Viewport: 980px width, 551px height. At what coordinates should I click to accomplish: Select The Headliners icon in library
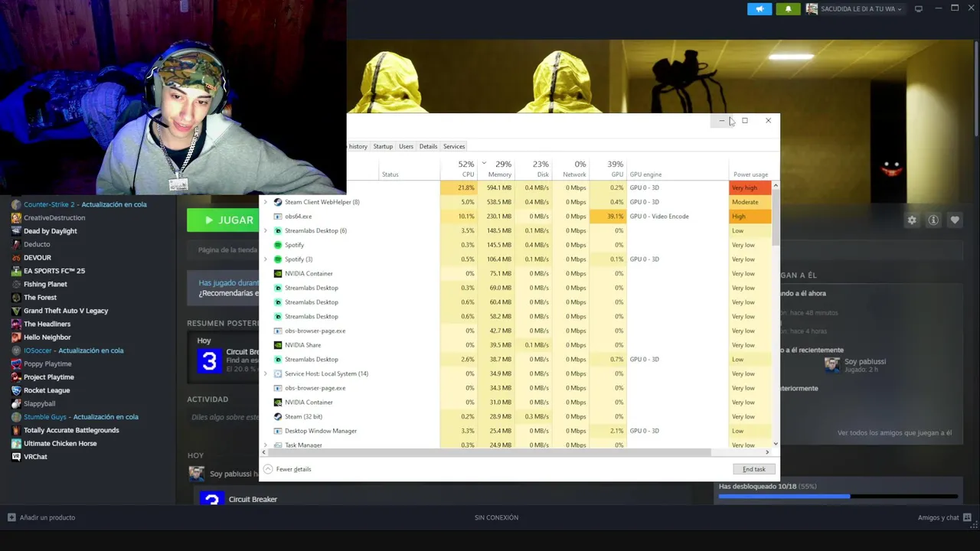(16, 324)
